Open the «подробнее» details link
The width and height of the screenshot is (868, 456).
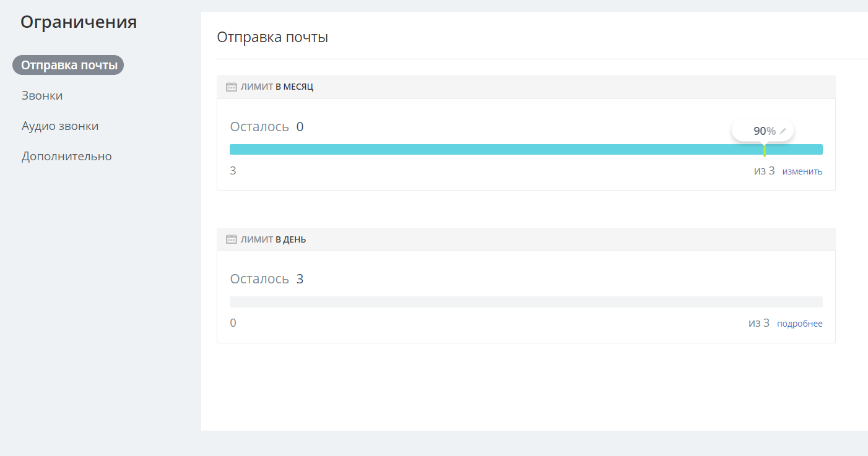tap(799, 324)
